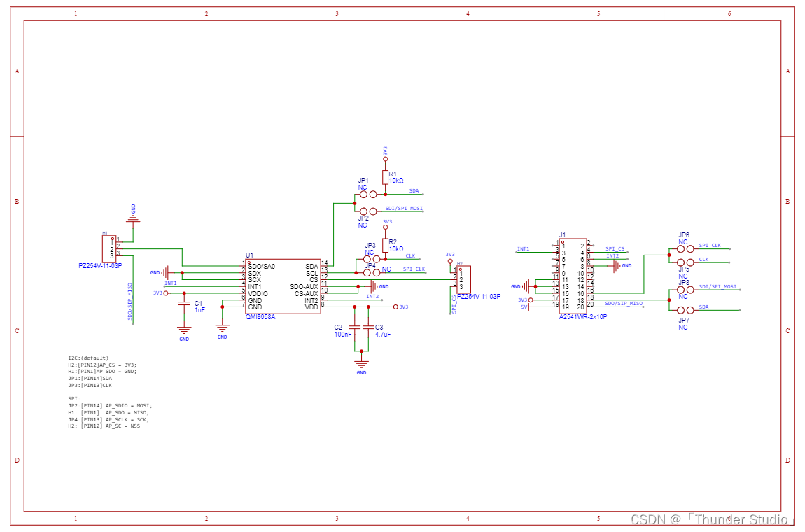Select capacitor C3 symbol
Viewport: 805px width, 532px height.
click(x=368, y=327)
